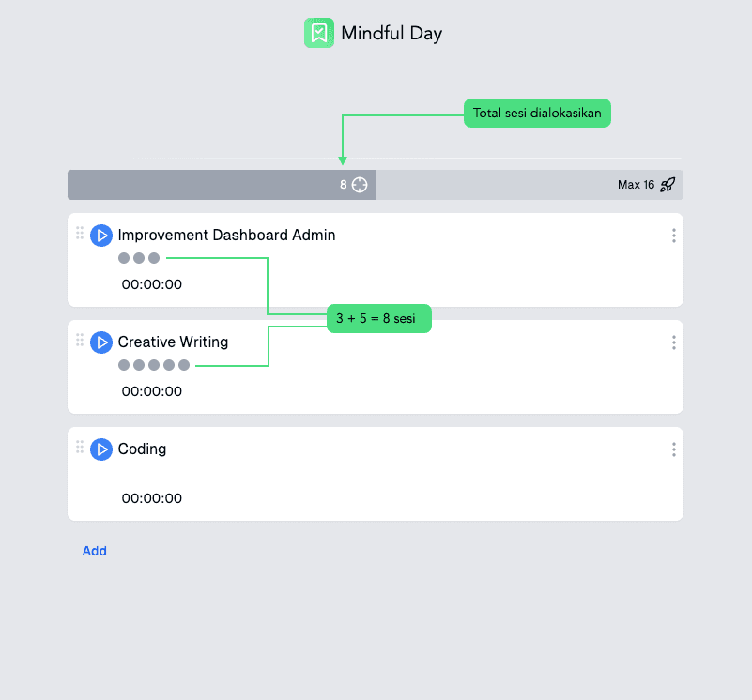The width and height of the screenshot is (752, 700).
Task: Click the first session dot of Creative Writing
Action: 124,365
